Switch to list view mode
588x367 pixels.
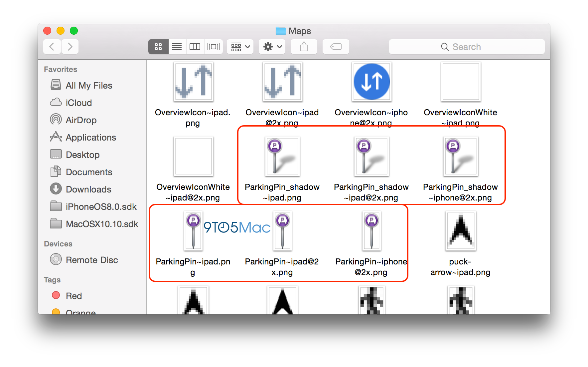(x=177, y=47)
